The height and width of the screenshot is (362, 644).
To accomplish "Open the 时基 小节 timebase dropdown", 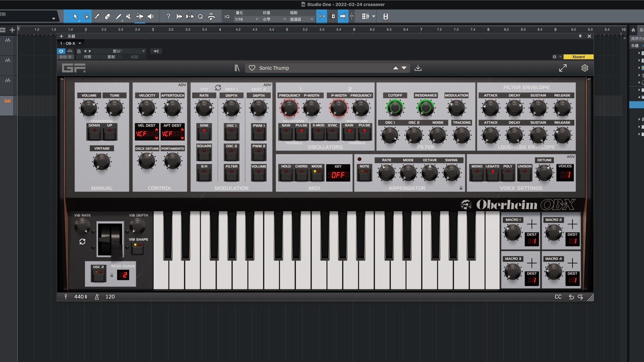I will point(274,19).
